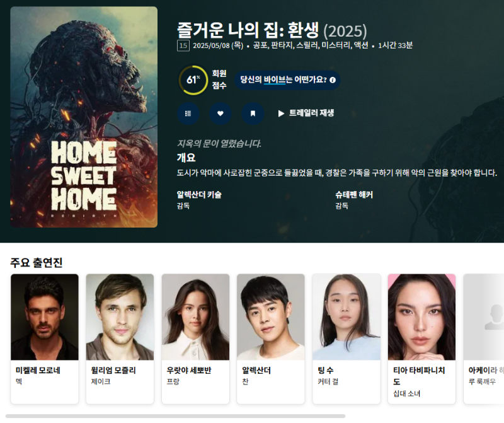Image resolution: width=504 pixels, height=423 pixels.
Task: Open 미켈레 모로네 cast photo
Action: click(x=45, y=317)
